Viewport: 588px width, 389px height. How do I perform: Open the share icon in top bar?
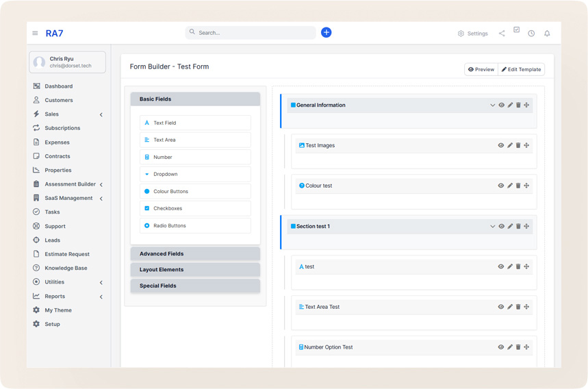click(x=502, y=34)
